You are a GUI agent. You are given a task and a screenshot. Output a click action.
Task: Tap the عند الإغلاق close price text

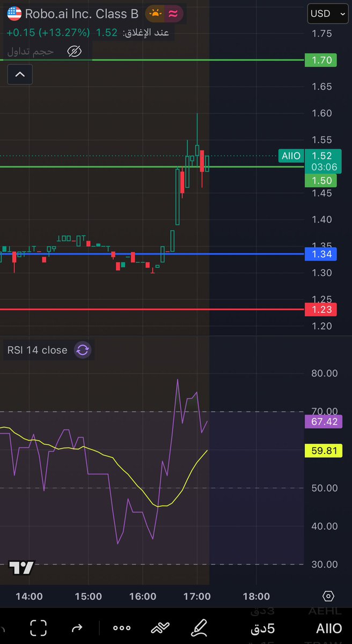[146, 33]
